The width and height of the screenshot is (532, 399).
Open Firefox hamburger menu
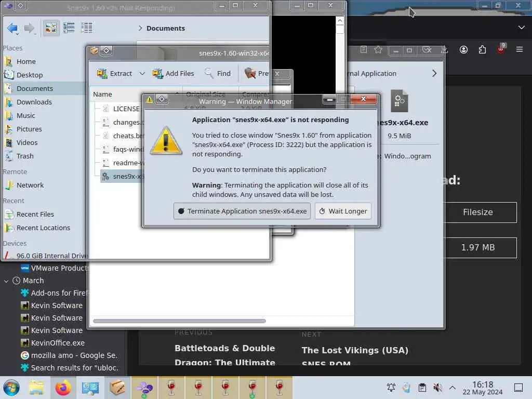pos(520,49)
